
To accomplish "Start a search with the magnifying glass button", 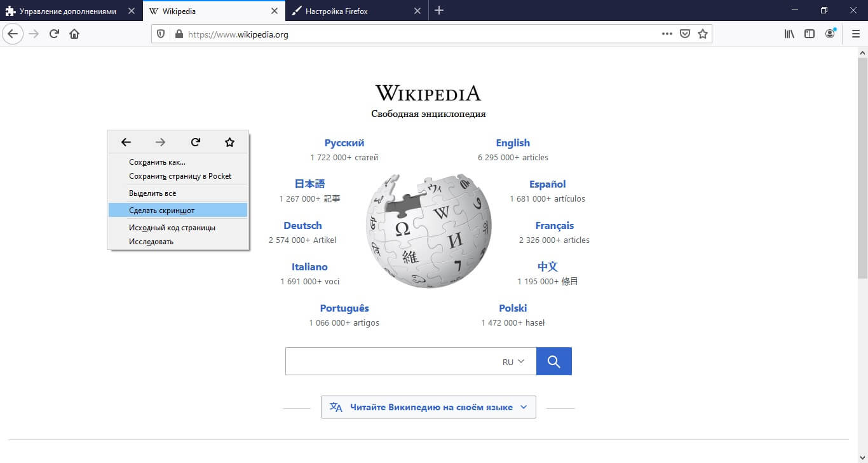I will pyautogui.click(x=553, y=361).
